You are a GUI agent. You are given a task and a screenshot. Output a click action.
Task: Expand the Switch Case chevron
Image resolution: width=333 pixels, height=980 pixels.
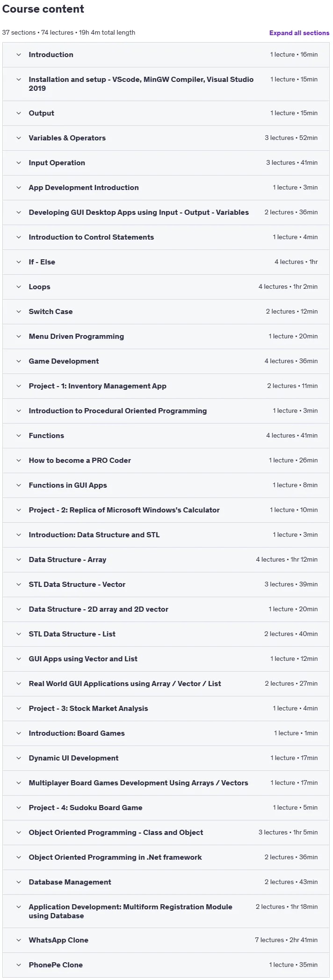(x=19, y=312)
